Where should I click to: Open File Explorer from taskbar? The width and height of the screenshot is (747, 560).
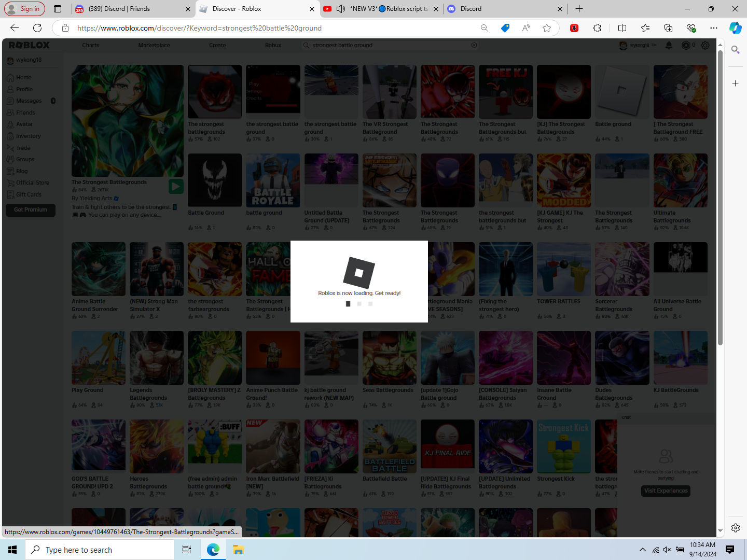238,550
